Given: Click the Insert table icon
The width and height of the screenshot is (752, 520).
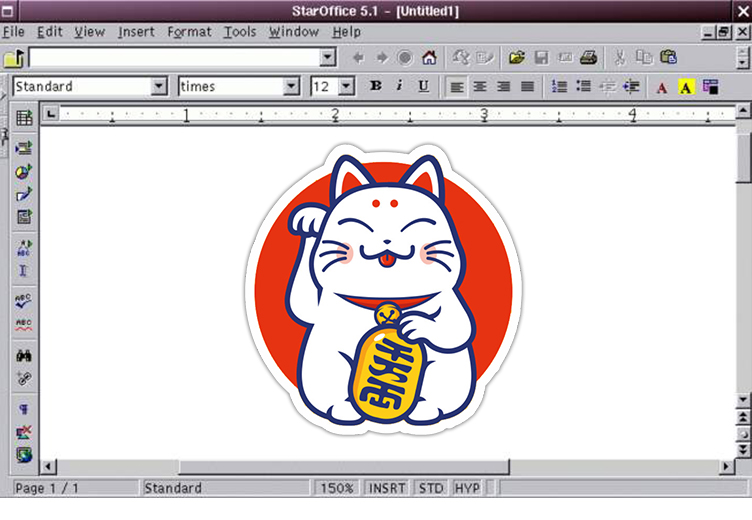Looking at the screenshot, I should pos(24,118).
